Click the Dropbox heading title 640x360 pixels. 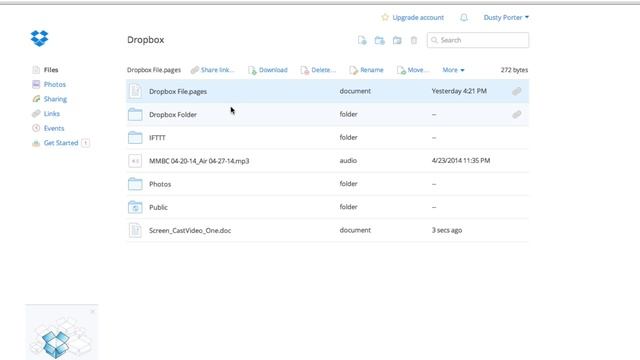(x=146, y=40)
